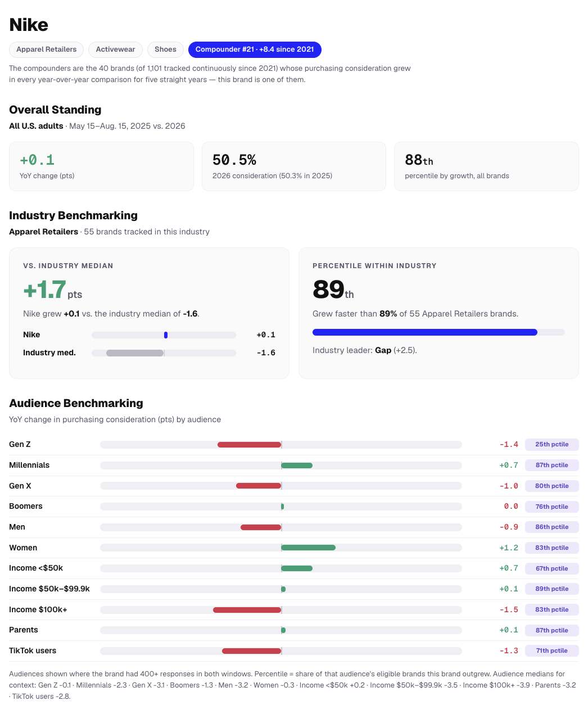
Task: Click the TikTok users 71th pctile badge
Action: (x=552, y=651)
